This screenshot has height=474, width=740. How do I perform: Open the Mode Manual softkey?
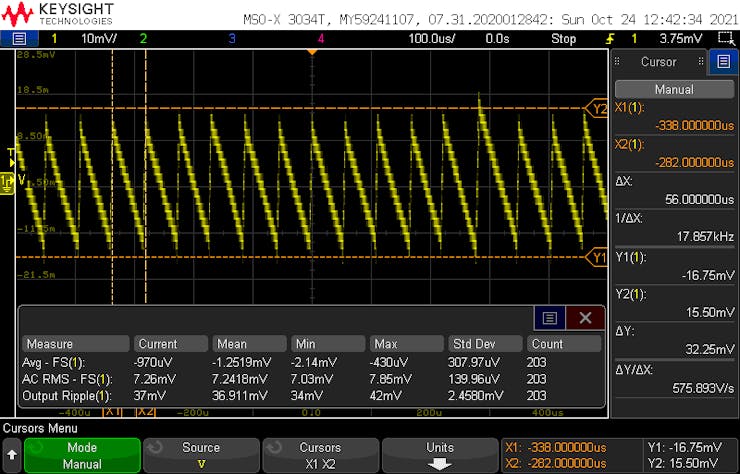pyautogui.click(x=81, y=456)
